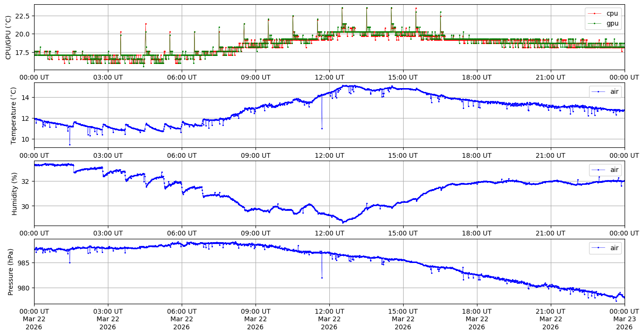Click the cpu legend entry label

coord(612,14)
